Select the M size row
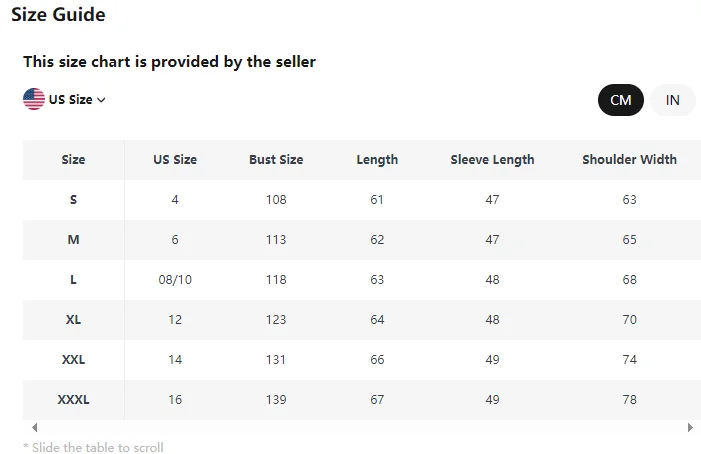 [73, 240]
